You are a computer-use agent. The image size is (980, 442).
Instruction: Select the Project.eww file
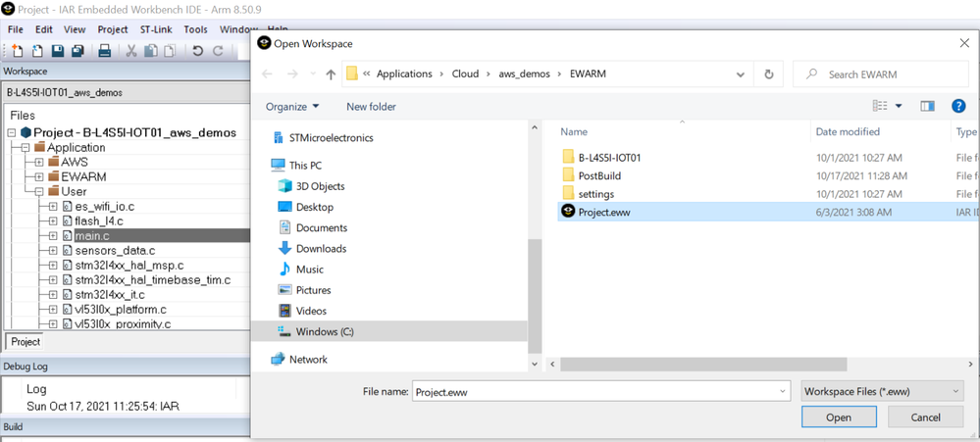[603, 213]
